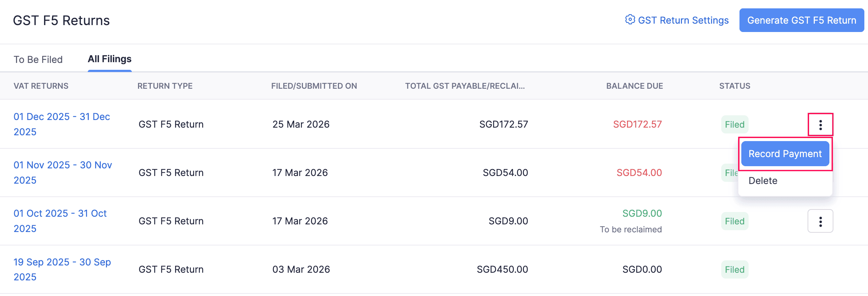Click the VAT RETURNS column header

41,86
